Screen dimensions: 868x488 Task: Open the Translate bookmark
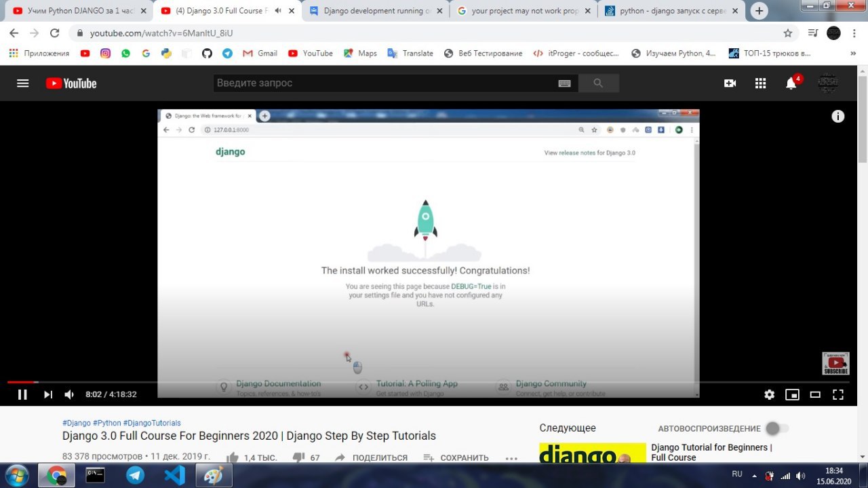410,53
